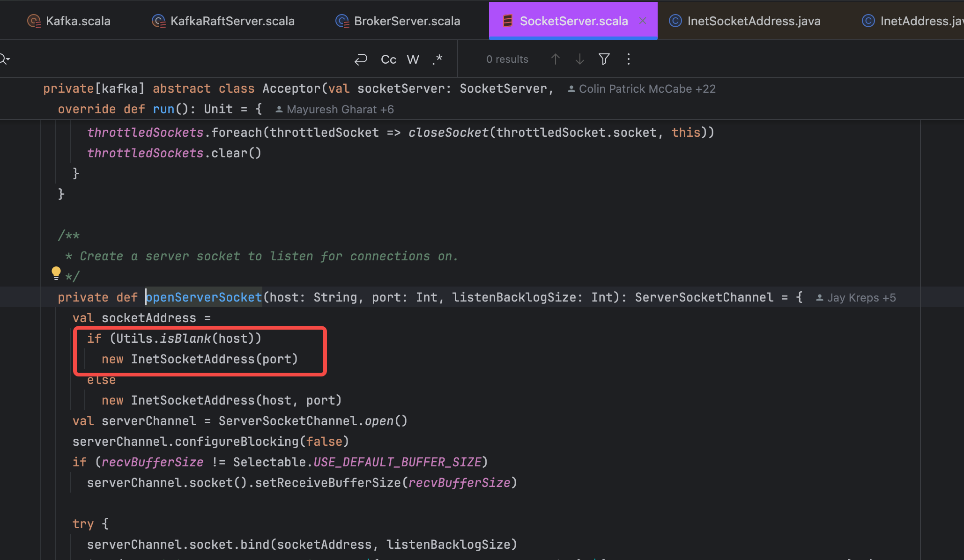
Task: Click the newline icon in search bar
Action: (361, 59)
